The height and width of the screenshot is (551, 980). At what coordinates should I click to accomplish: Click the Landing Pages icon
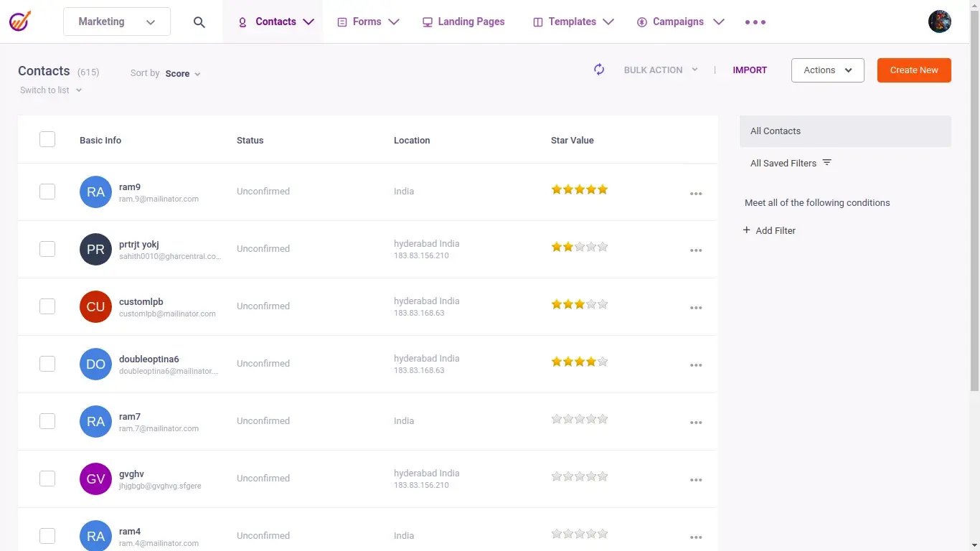tap(427, 22)
